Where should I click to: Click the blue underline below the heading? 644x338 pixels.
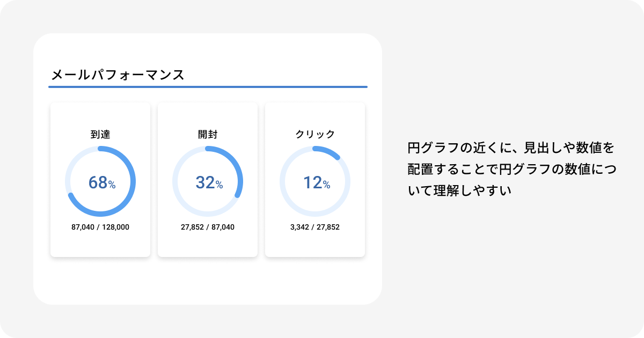pos(208,86)
